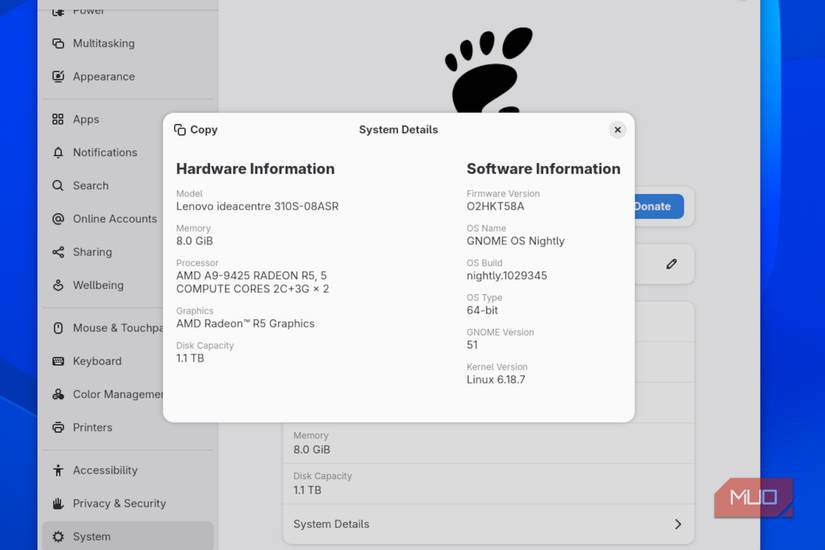Click the Multitasking icon in the sidebar
This screenshot has width=825, height=550.
coord(58,43)
